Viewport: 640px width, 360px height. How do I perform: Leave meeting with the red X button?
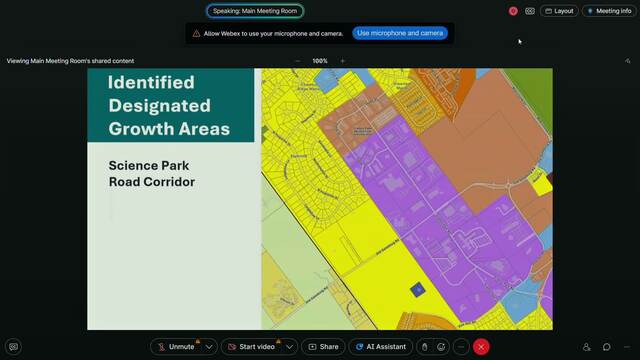tap(481, 347)
